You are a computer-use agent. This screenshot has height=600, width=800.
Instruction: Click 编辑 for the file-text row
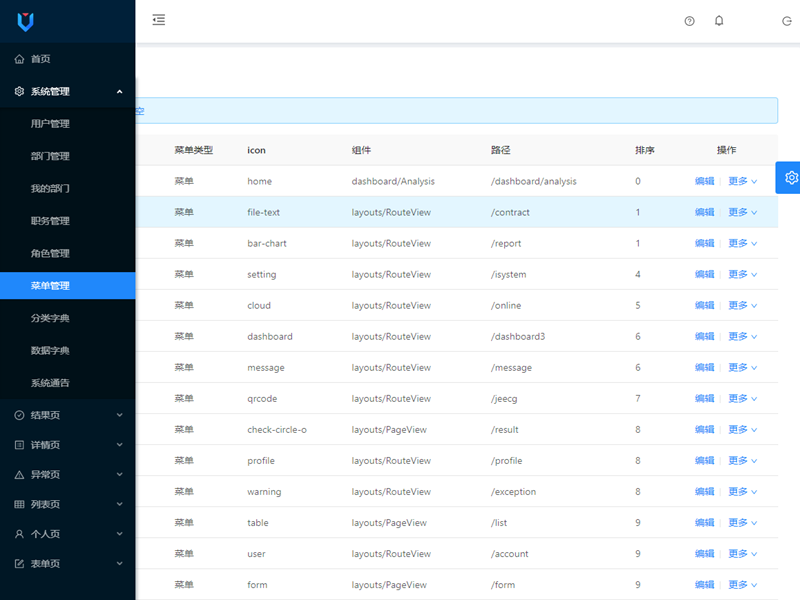705,212
